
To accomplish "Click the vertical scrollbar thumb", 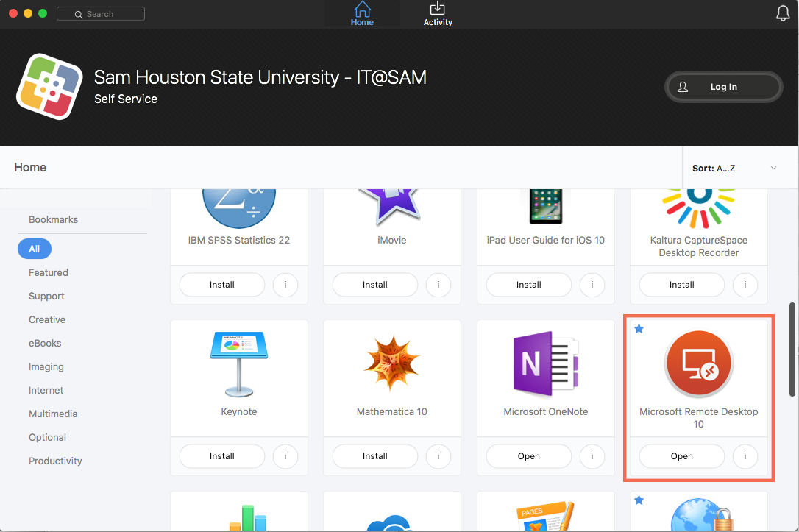I will click(x=792, y=350).
